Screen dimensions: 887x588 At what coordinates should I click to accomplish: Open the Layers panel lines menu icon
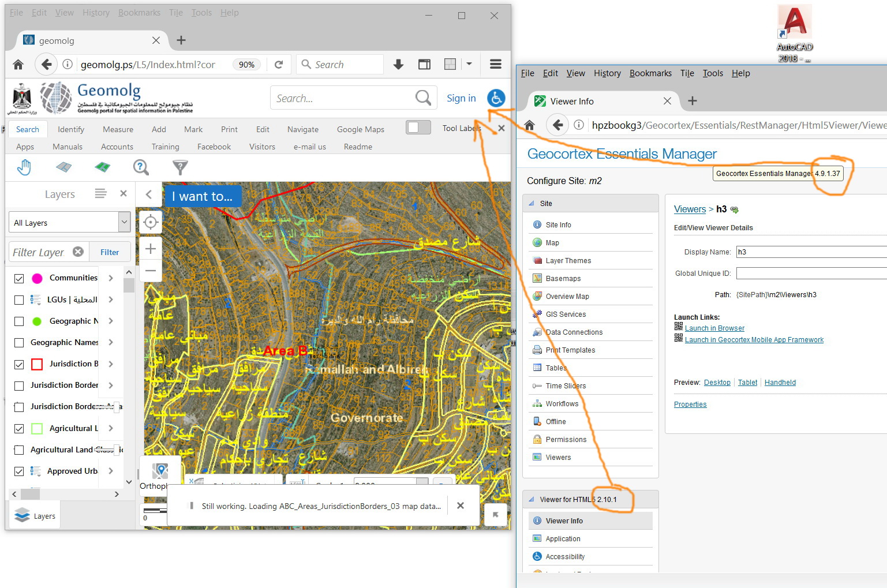point(100,193)
